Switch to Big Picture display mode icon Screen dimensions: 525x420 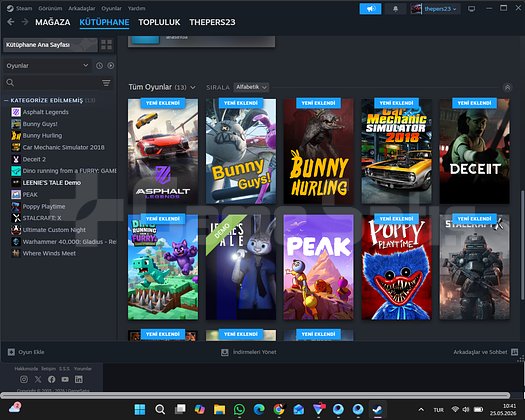(471, 9)
